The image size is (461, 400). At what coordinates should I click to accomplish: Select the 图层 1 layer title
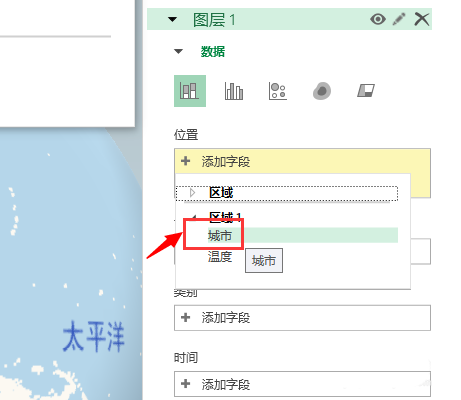(x=214, y=20)
